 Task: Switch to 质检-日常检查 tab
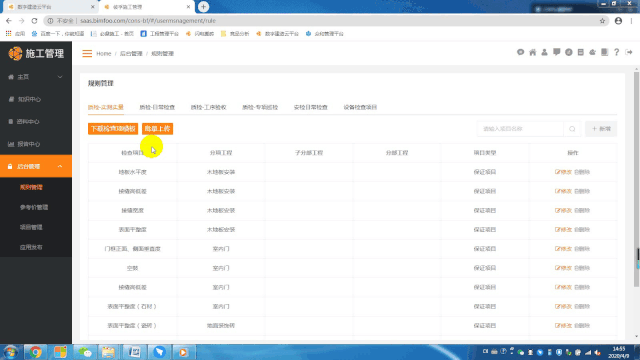(x=157, y=107)
